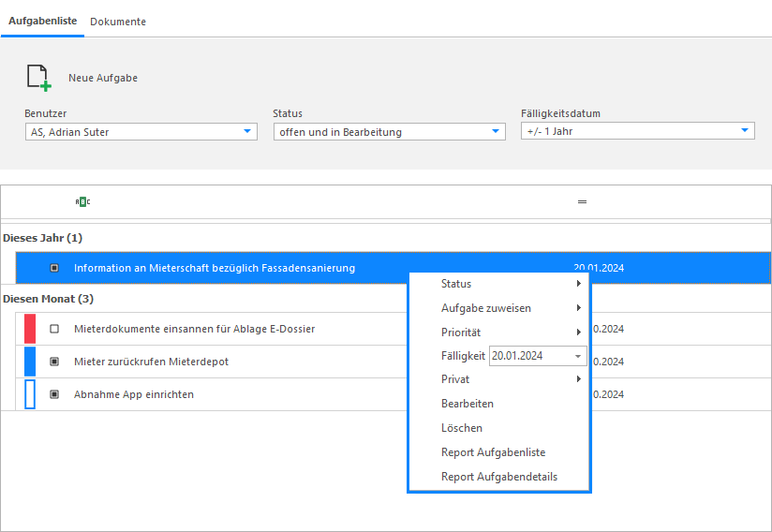Expand the Privat submenu
The width and height of the screenshot is (772, 532).
499,379
